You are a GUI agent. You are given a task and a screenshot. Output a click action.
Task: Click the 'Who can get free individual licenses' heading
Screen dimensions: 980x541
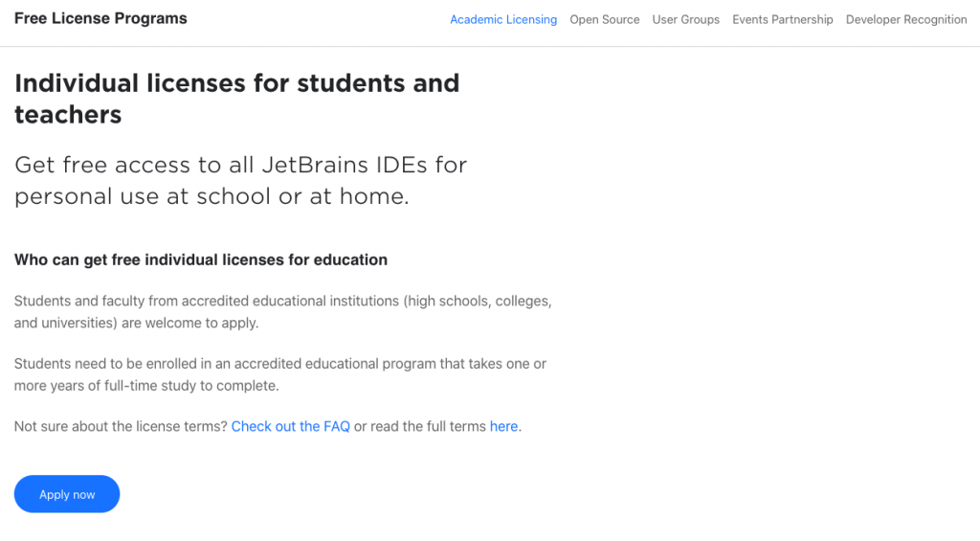click(x=201, y=259)
